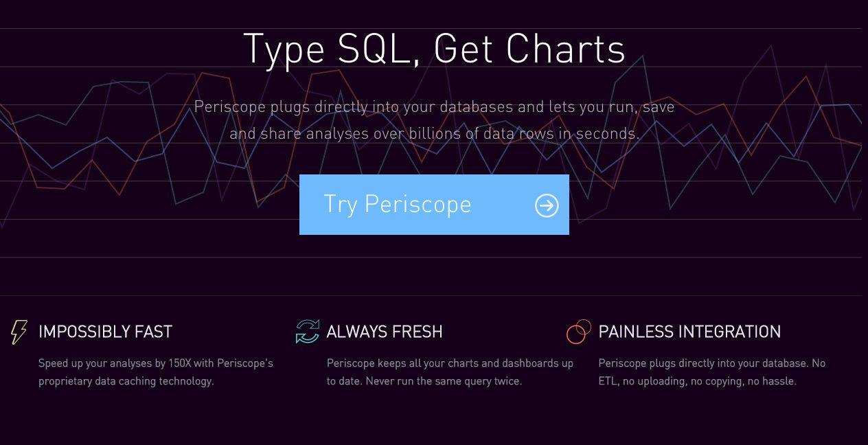Image resolution: width=868 pixels, height=445 pixels.
Task: Click the ALWAYS FRESH heading
Action: [385, 332]
